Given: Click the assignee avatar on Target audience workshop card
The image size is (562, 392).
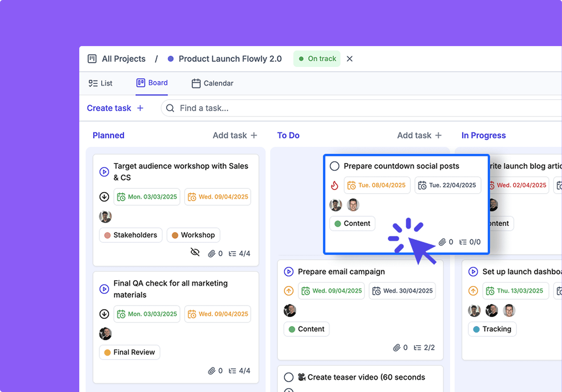Looking at the screenshot, I should [105, 216].
